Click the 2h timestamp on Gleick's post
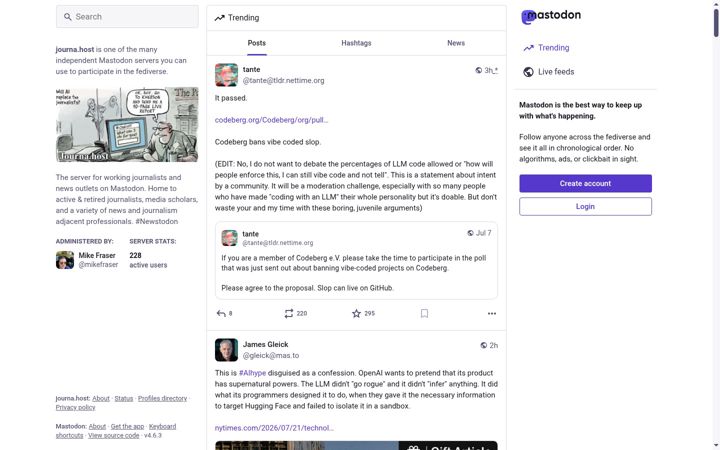This screenshot has width=720, height=450. 494,345
